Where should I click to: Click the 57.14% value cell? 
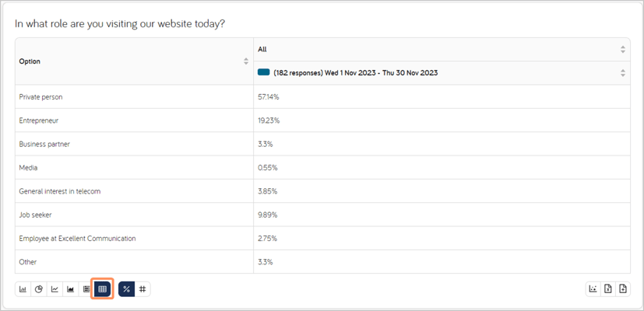point(442,97)
